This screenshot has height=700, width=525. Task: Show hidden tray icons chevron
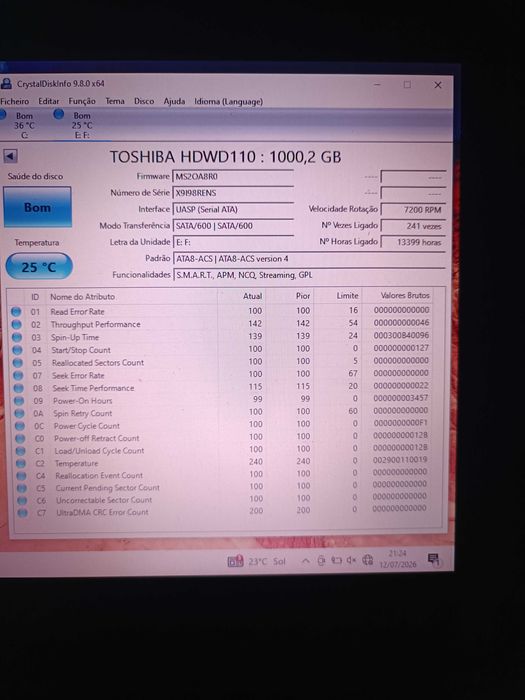click(x=305, y=561)
